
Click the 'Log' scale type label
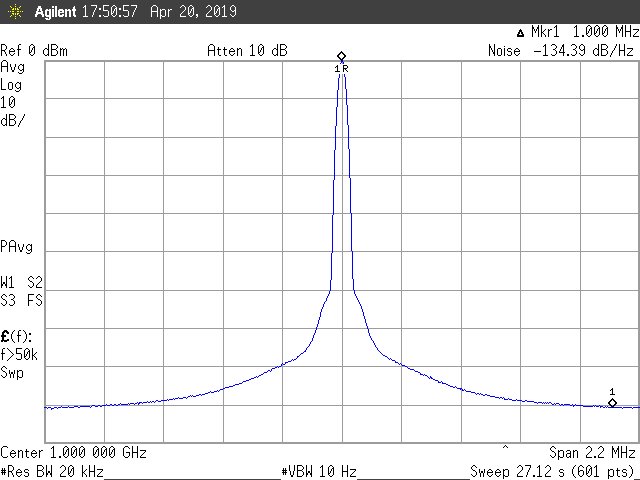pos(11,86)
